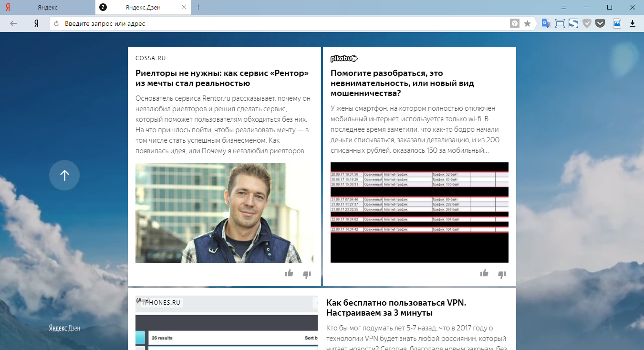Click text starting «Основатель сервиса Rentor.ru»
The height and width of the screenshot is (350, 644).
click(223, 125)
